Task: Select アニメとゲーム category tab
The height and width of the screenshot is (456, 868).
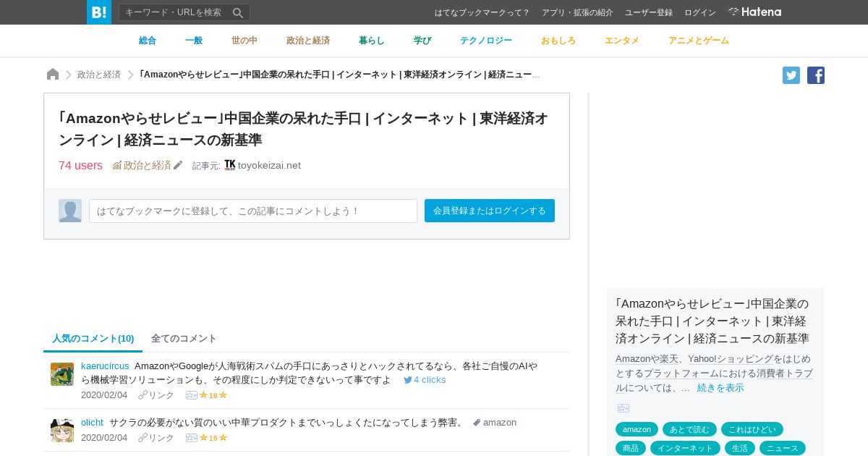Action: 699,41
